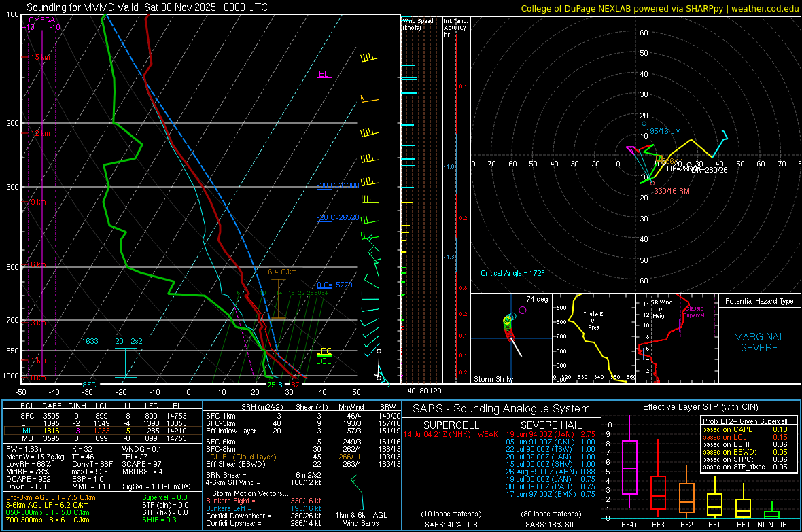Click the 'Theta-E v. Pres' plot label

pyautogui.click(x=593, y=320)
